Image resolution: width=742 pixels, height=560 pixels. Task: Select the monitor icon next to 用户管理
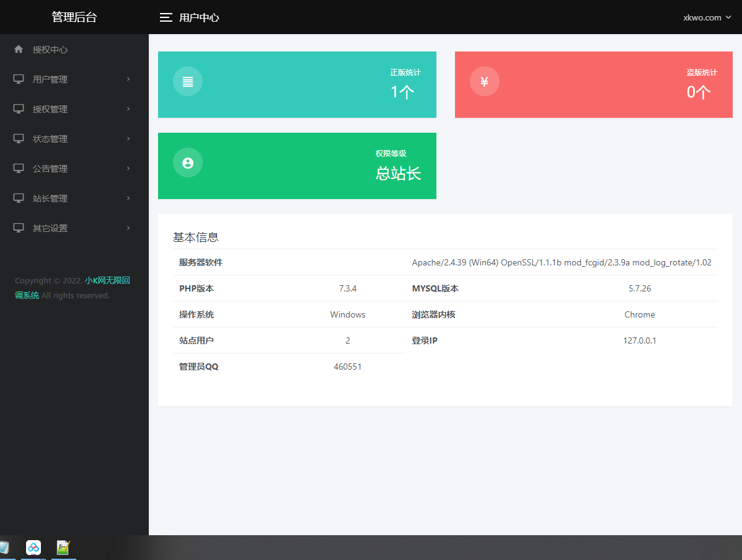click(x=18, y=79)
